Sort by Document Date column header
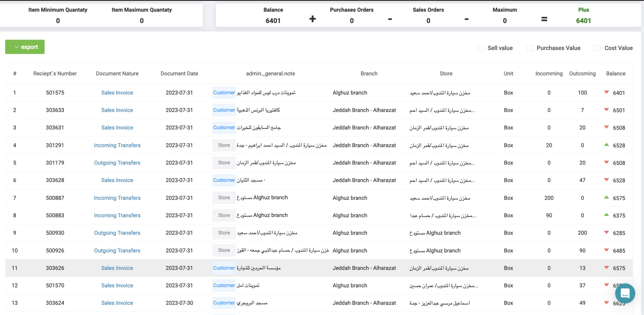Viewport: 644px width, 315px height. (179, 73)
